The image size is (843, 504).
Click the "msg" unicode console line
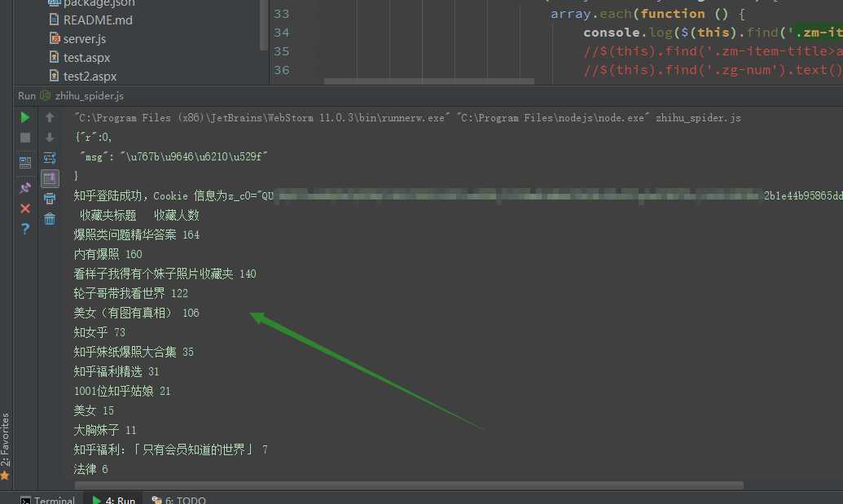(173, 157)
